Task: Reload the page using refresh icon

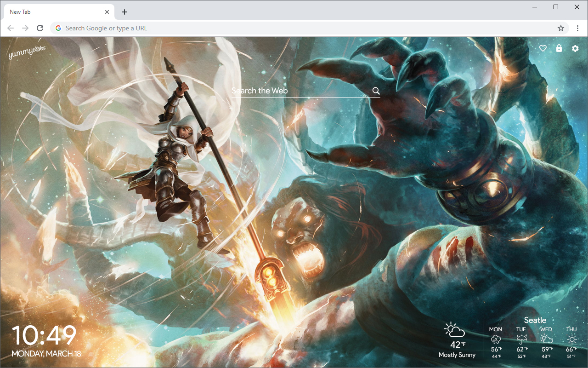Action: (x=40, y=28)
